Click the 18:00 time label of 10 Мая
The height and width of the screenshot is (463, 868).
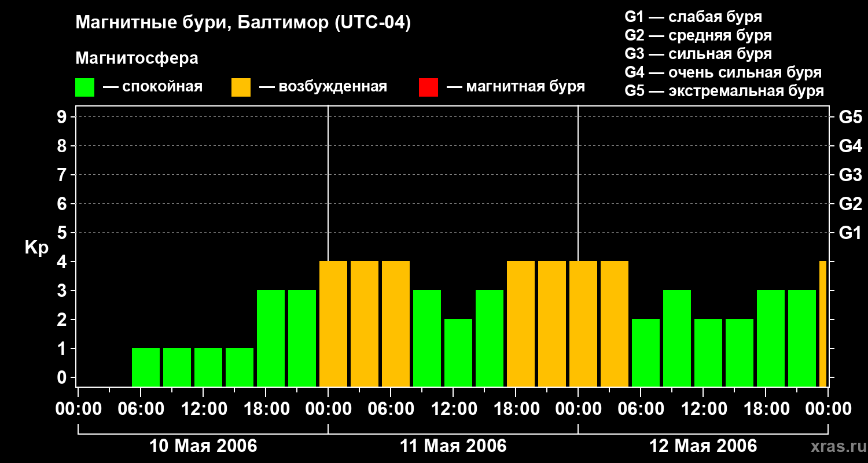(x=266, y=409)
